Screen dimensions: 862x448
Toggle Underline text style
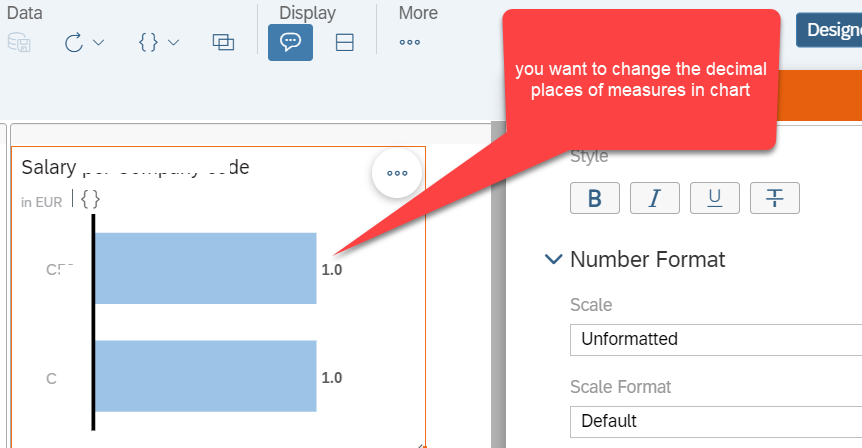click(x=715, y=198)
